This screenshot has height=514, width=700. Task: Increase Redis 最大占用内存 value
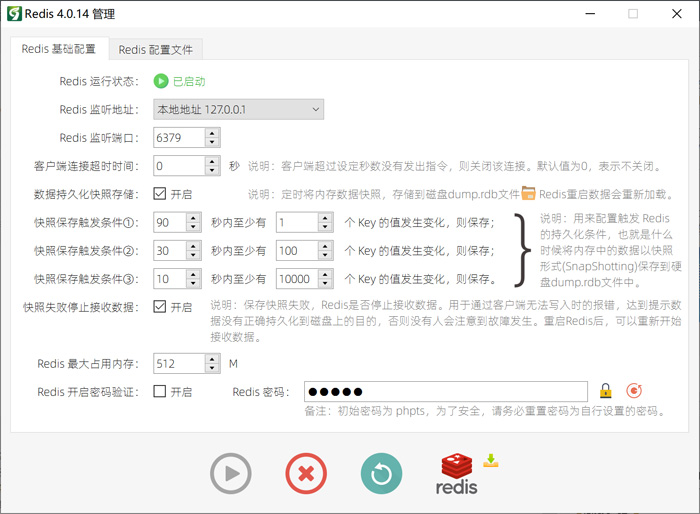pos(212,359)
